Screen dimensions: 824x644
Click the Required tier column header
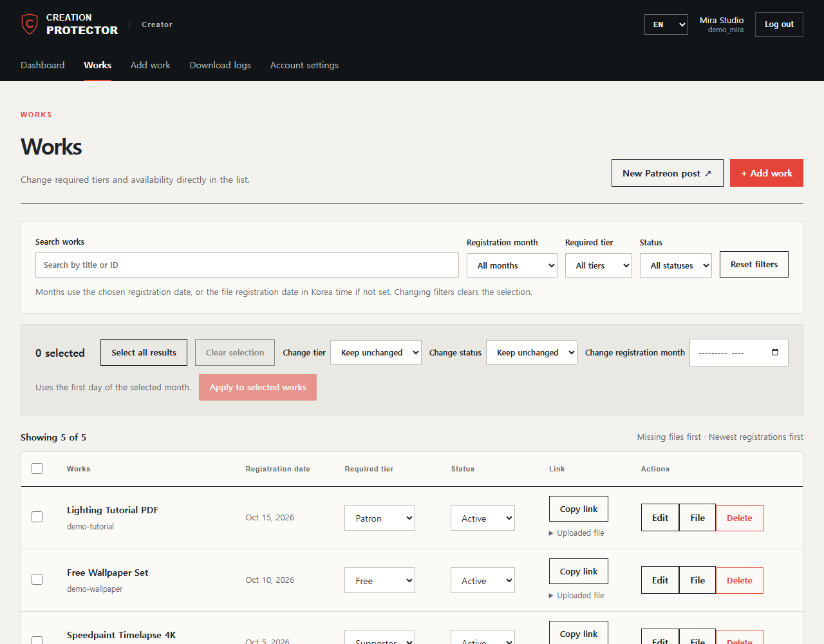click(x=369, y=469)
